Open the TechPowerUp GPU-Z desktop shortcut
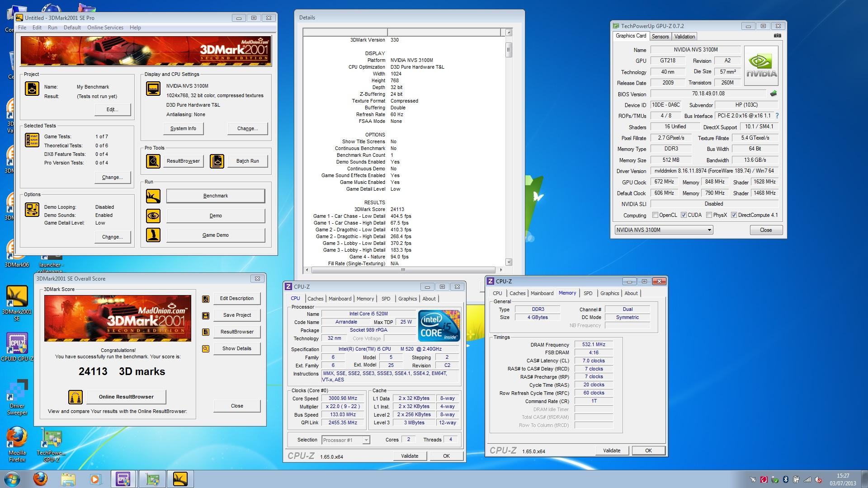Screen dimensions: 868x488 pos(51,445)
